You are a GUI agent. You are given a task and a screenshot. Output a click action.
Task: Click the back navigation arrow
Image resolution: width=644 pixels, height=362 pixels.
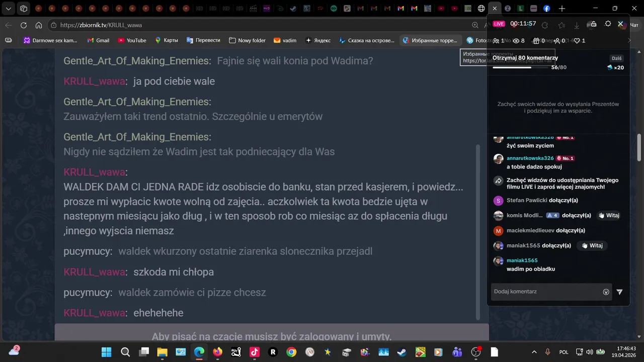coord(9,25)
